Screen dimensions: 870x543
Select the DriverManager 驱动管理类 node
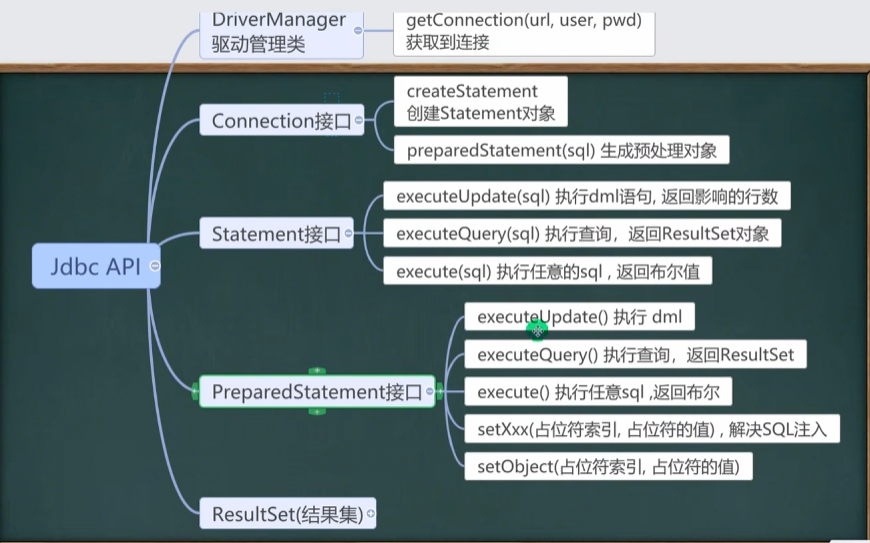[281, 34]
